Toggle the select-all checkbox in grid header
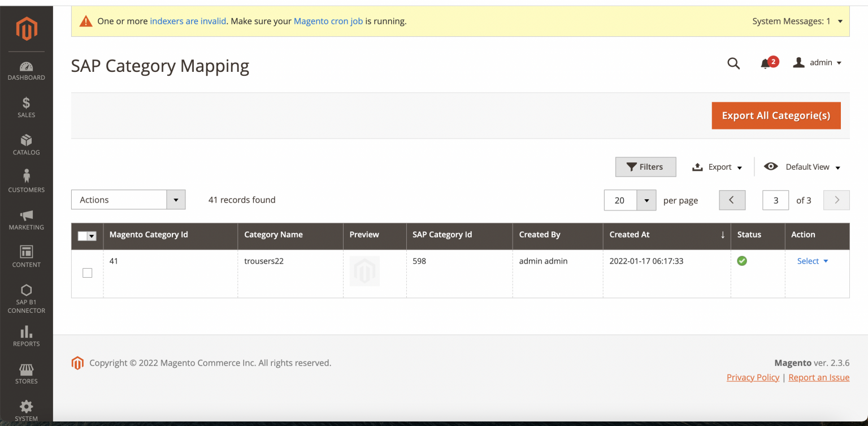This screenshot has width=868, height=426. [x=87, y=236]
